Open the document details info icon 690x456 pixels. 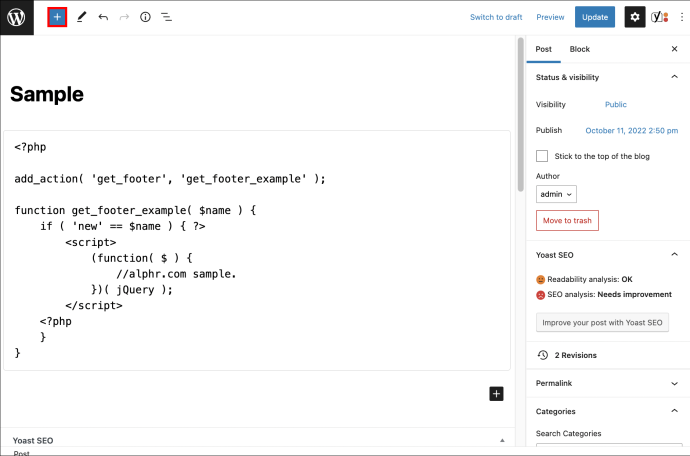[145, 17]
